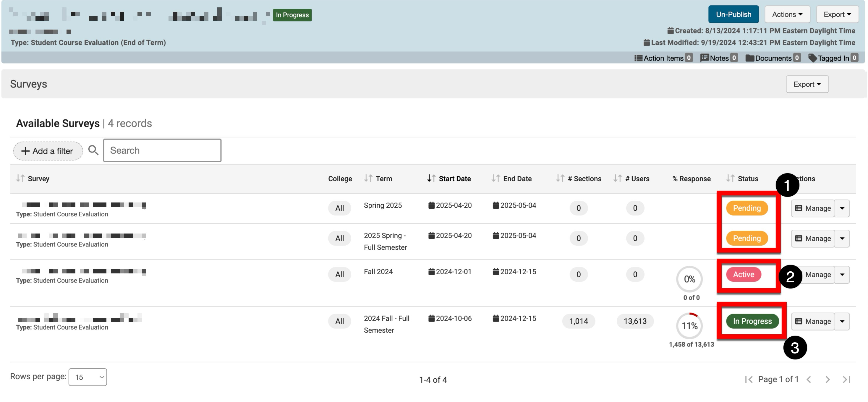Open the Documents folder icon
The image size is (868, 402).
click(x=750, y=58)
